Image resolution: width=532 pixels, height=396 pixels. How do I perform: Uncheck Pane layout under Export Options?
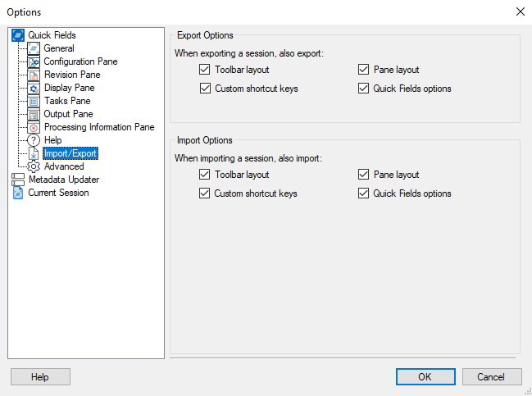point(363,70)
